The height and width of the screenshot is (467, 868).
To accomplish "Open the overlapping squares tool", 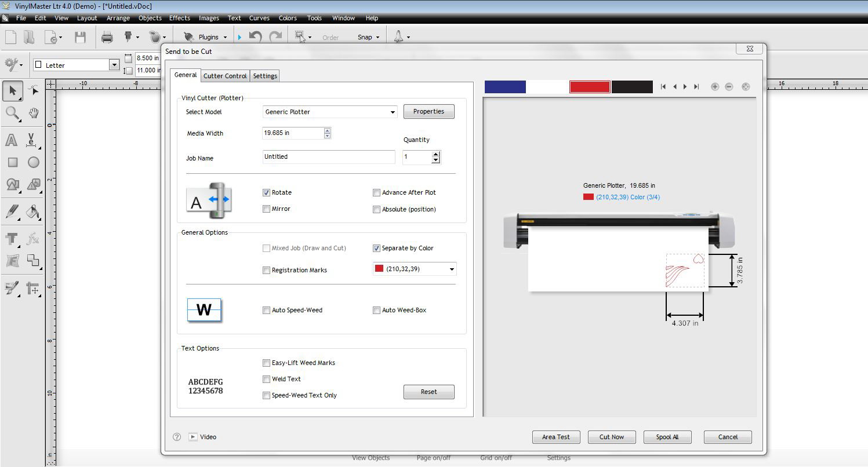I will point(33,261).
